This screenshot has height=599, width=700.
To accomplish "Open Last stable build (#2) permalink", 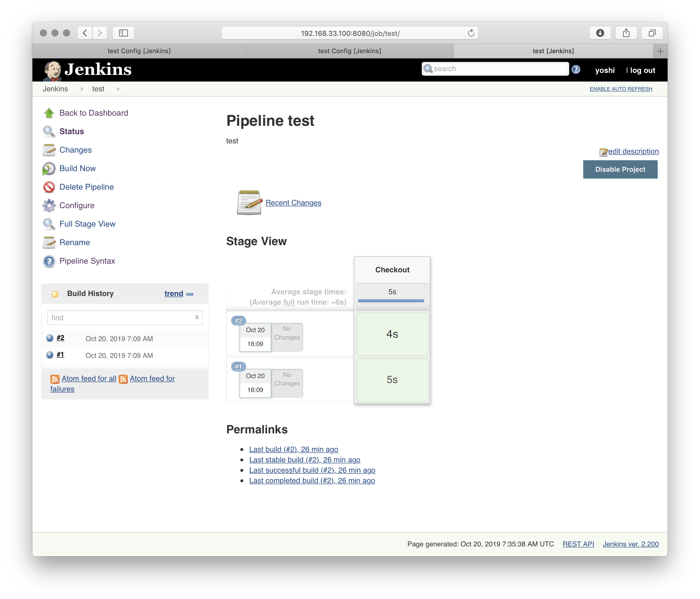I will point(305,460).
